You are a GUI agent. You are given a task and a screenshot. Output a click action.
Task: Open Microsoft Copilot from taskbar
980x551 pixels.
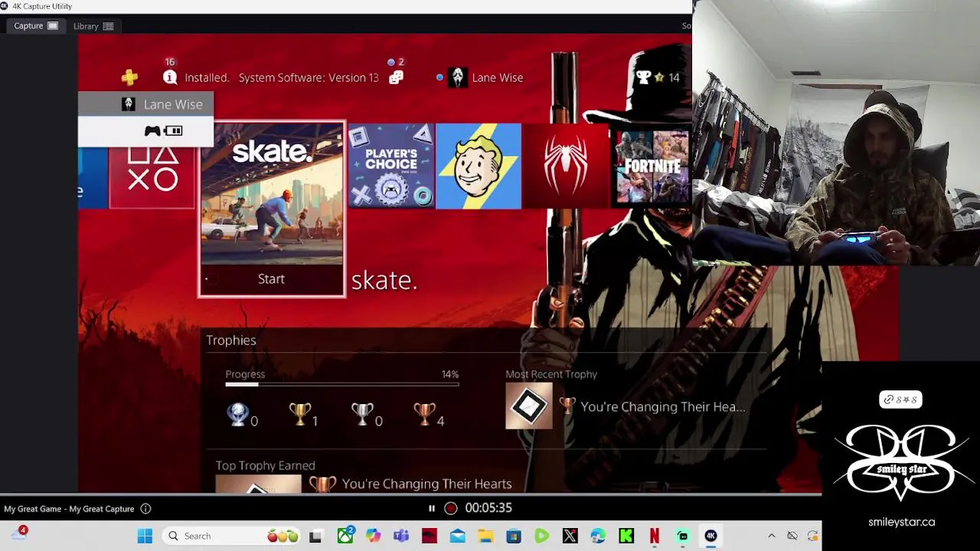point(373,536)
